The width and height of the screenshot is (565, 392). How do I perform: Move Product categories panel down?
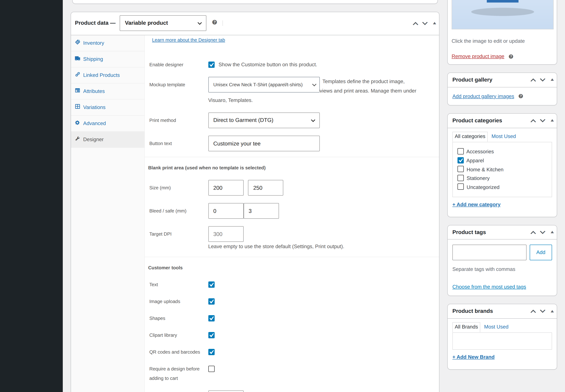click(543, 121)
